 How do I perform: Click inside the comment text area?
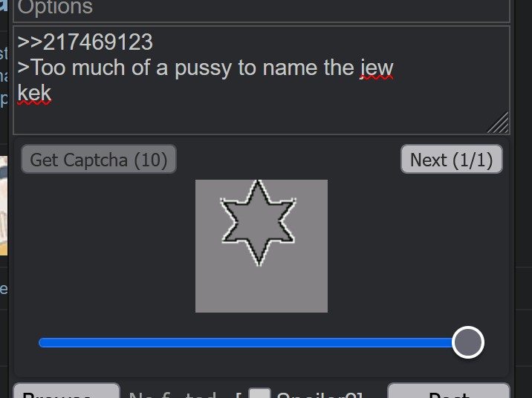pos(262,80)
